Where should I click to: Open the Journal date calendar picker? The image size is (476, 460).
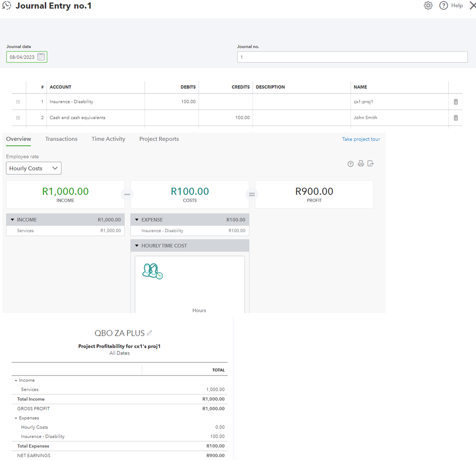[41, 57]
